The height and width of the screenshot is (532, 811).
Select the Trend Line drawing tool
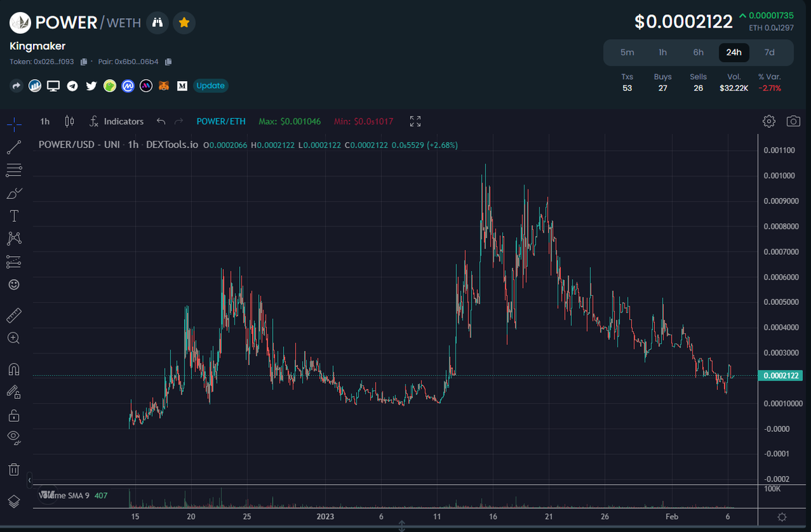pyautogui.click(x=14, y=147)
